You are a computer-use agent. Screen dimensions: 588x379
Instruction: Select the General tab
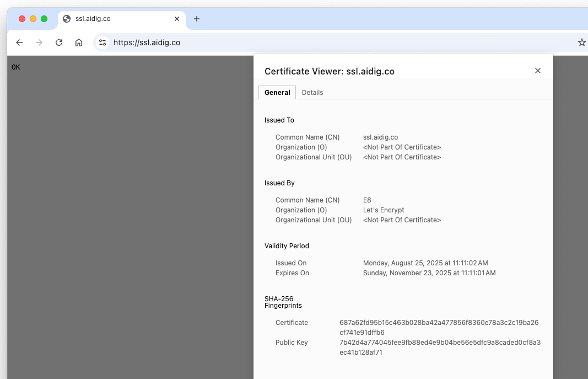pyautogui.click(x=277, y=92)
